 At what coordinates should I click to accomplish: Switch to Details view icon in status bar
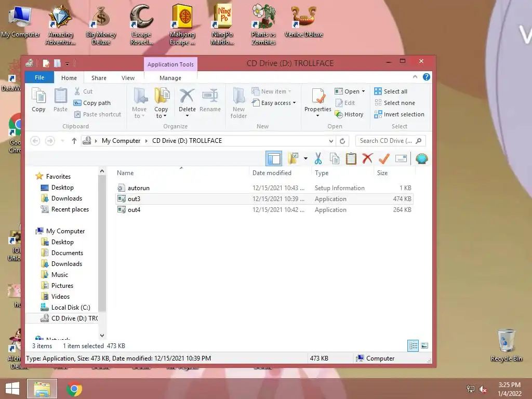pyautogui.click(x=413, y=345)
